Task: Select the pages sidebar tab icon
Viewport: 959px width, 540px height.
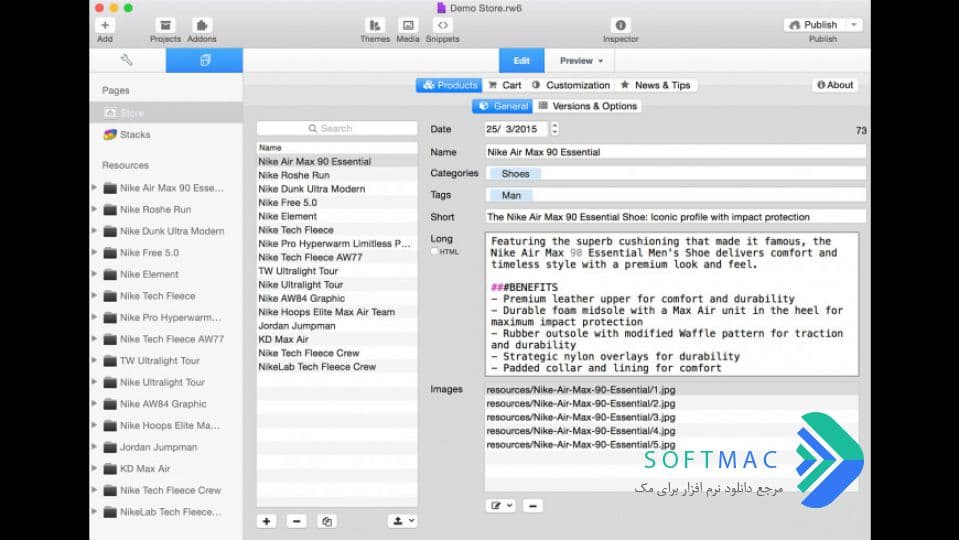Action: coord(204,60)
